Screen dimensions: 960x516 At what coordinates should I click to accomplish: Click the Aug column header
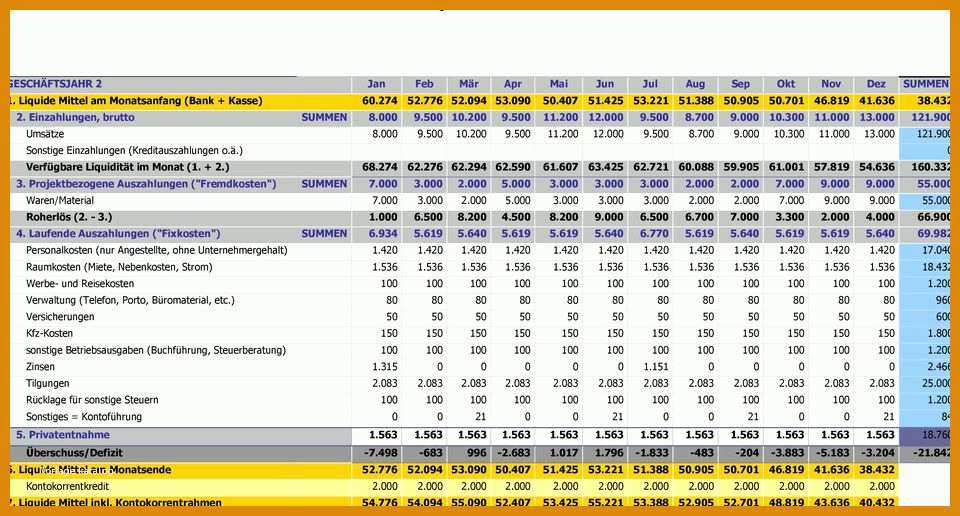(695, 84)
